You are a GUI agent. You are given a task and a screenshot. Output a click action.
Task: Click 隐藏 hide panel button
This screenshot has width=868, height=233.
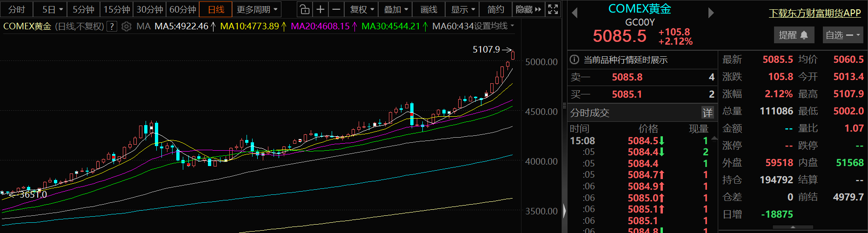[528, 9]
